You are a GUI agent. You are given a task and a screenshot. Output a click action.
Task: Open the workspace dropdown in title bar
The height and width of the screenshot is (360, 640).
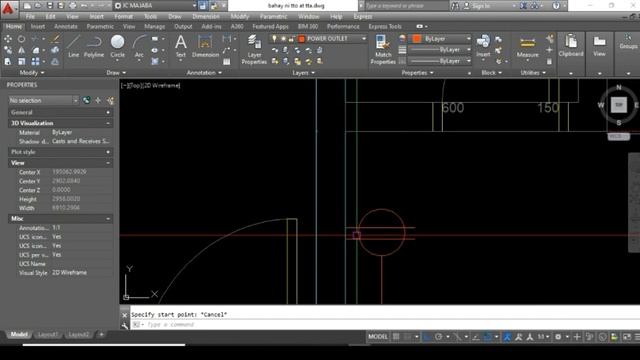click(194, 6)
